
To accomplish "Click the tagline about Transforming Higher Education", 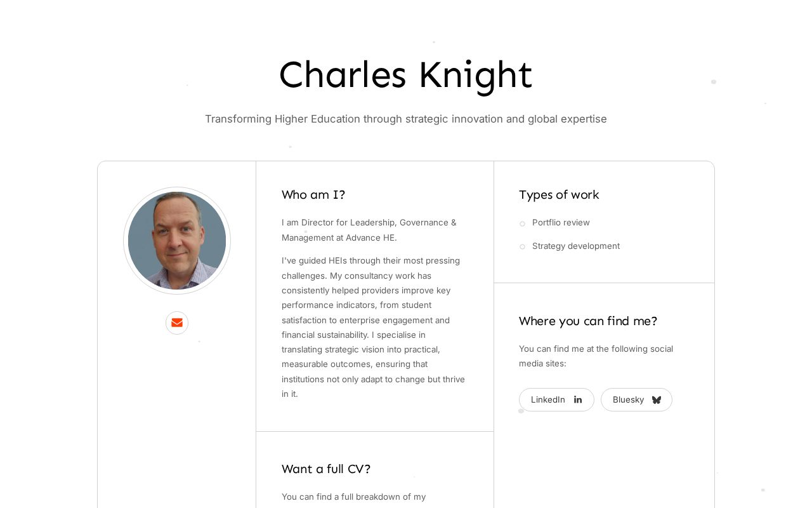I will pyautogui.click(x=406, y=119).
